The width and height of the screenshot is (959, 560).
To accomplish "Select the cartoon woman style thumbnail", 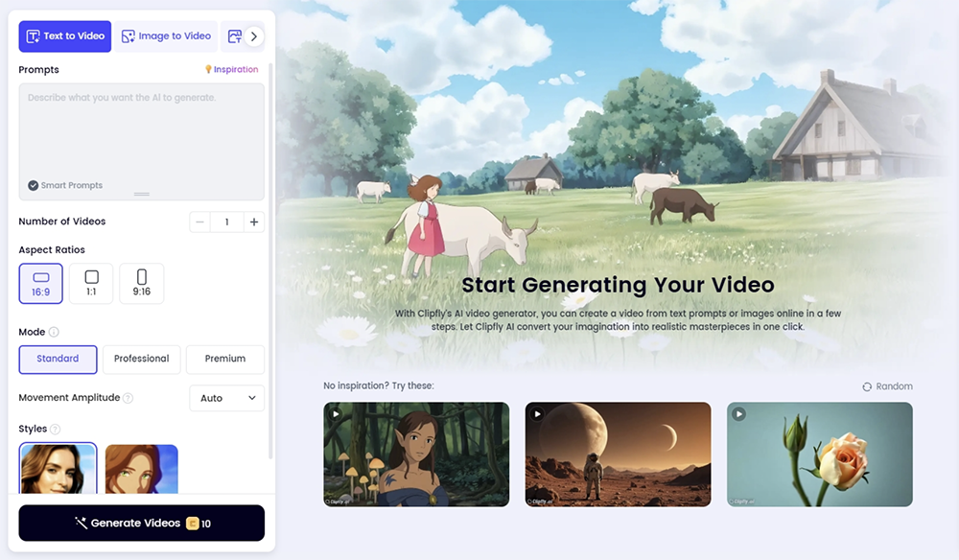I will 141,469.
